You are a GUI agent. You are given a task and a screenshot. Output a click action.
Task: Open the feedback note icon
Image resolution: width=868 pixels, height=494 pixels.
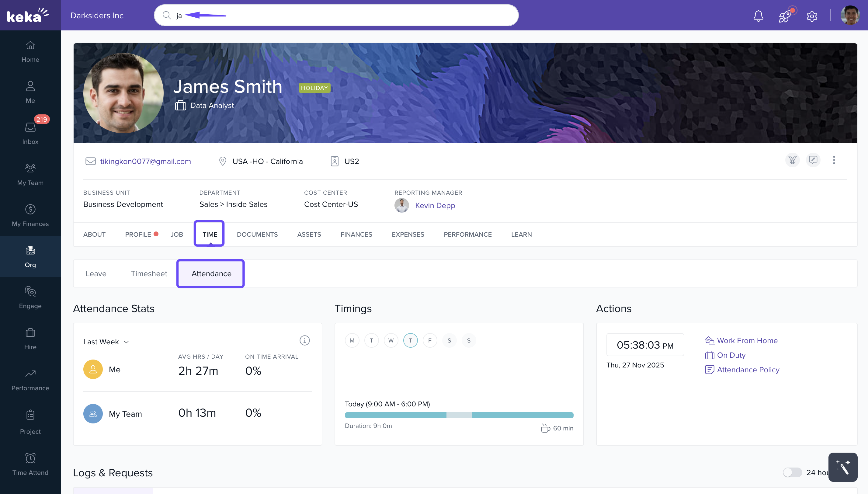tap(813, 160)
